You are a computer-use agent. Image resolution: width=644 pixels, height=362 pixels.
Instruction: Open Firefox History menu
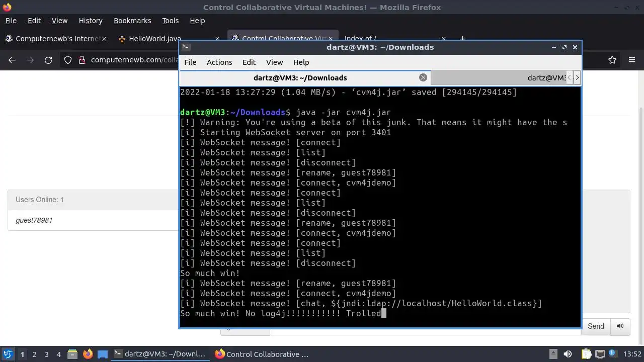91,21
